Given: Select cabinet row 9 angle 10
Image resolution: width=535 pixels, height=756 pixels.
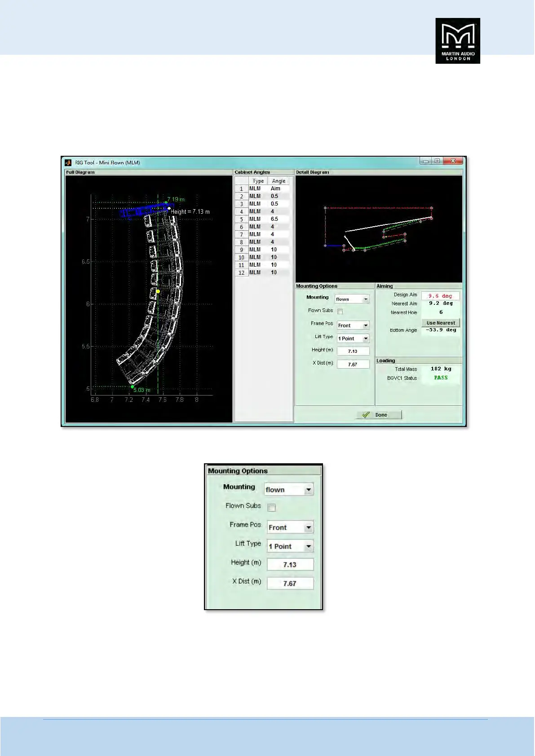Looking at the screenshot, I should click(279, 250).
